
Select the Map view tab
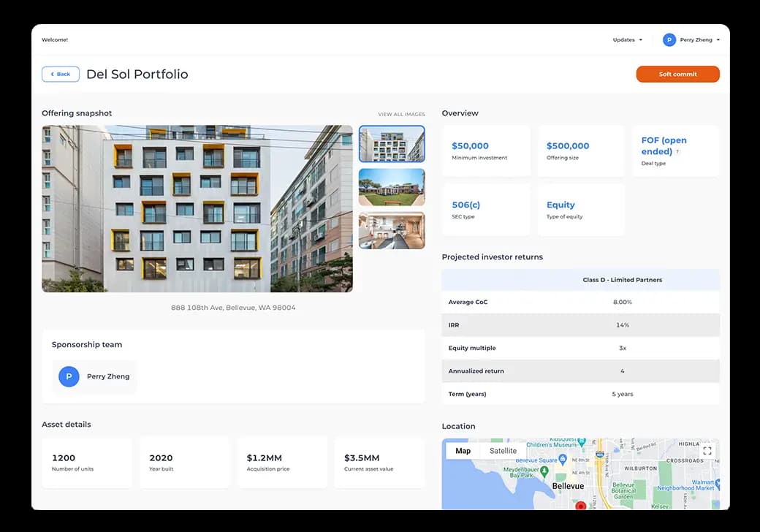[463, 451]
